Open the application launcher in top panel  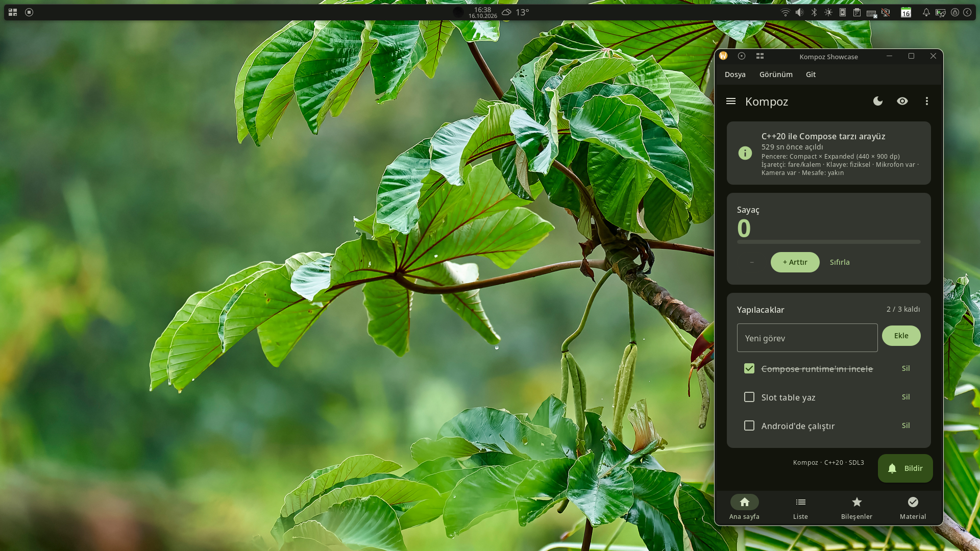coord(13,12)
